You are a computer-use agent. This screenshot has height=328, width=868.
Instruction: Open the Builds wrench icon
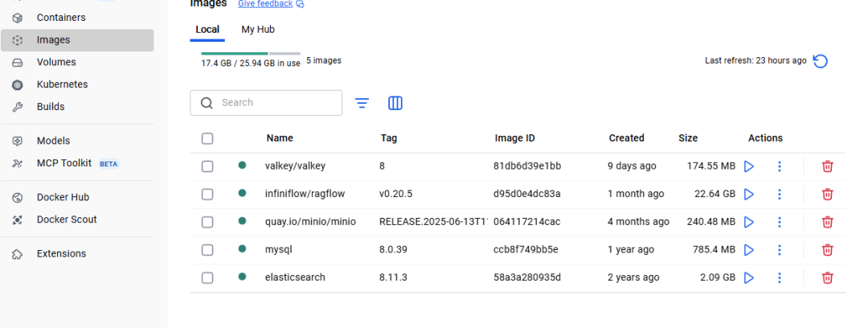click(18, 107)
